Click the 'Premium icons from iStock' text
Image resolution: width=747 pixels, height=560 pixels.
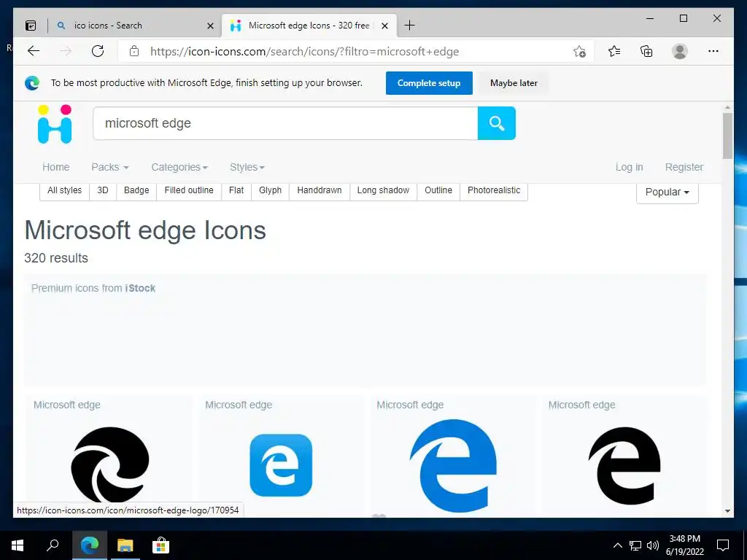coord(93,288)
